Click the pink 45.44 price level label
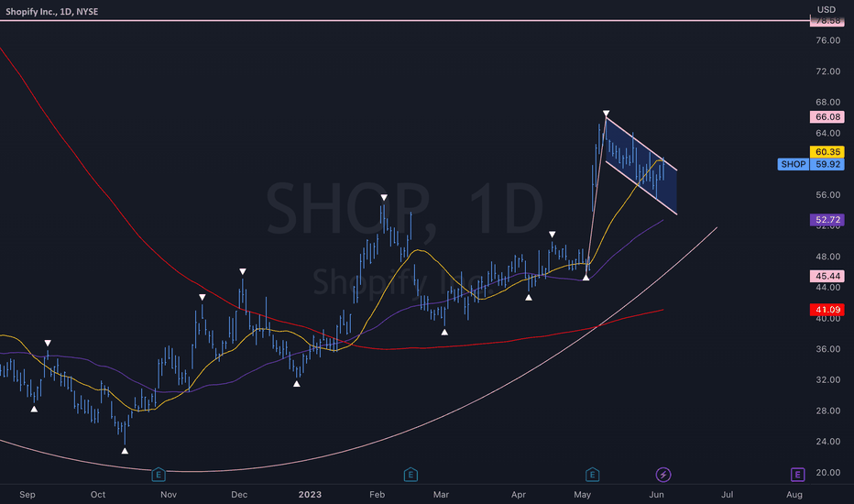 (x=827, y=276)
